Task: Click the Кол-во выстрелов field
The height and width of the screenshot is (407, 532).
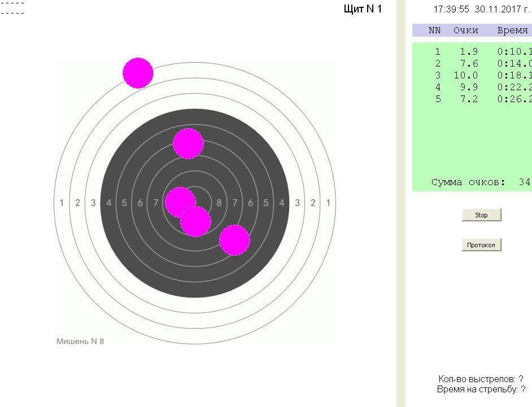Action: 481,379
